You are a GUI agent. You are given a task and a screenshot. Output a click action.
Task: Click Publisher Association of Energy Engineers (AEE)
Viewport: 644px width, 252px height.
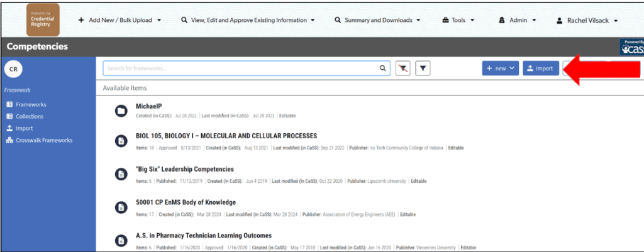point(348,214)
